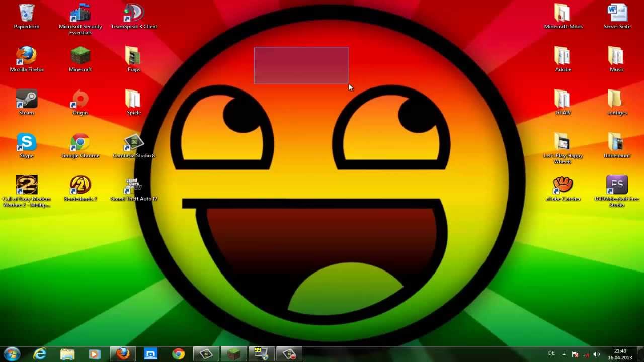Select the Adobe folder
Screen dimensions: 644x362
[x=563, y=60]
